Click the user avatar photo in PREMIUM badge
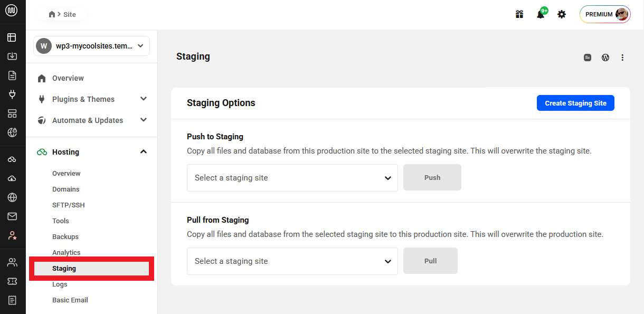The width and height of the screenshot is (644, 314). click(622, 14)
